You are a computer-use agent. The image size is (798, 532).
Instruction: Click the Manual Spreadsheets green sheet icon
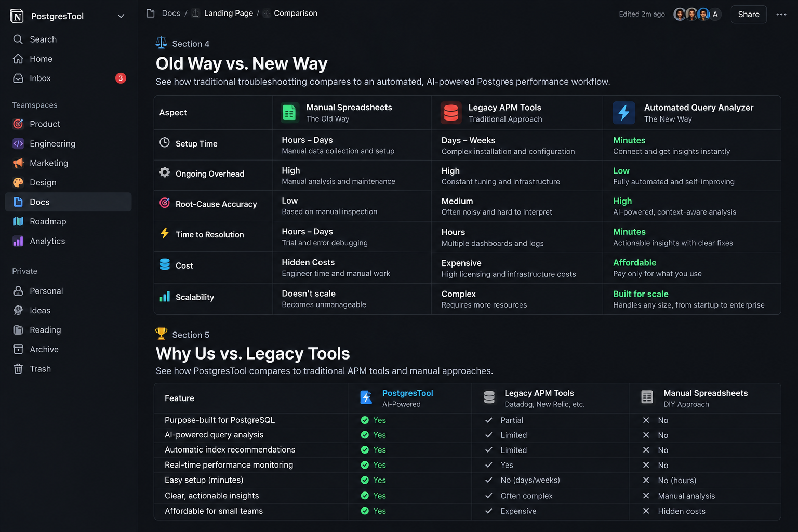[x=289, y=113]
